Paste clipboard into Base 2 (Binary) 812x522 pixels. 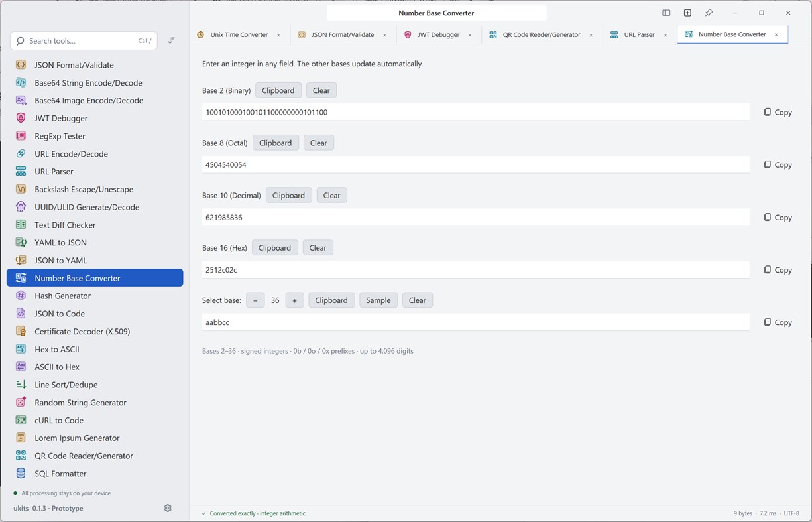(x=278, y=90)
